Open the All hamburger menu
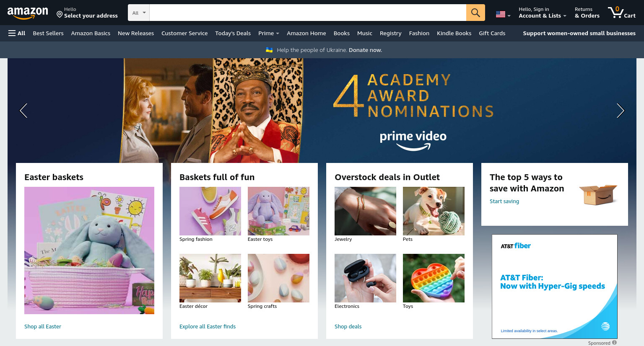Image resolution: width=644 pixels, height=346 pixels. pyautogui.click(x=17, y=33)
